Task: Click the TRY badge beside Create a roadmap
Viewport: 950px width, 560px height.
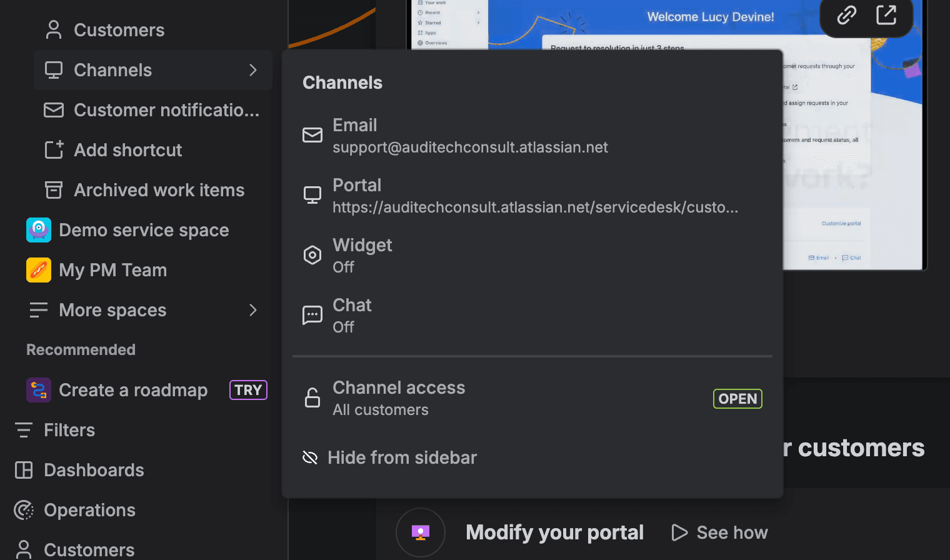Action: pos(248,390)
